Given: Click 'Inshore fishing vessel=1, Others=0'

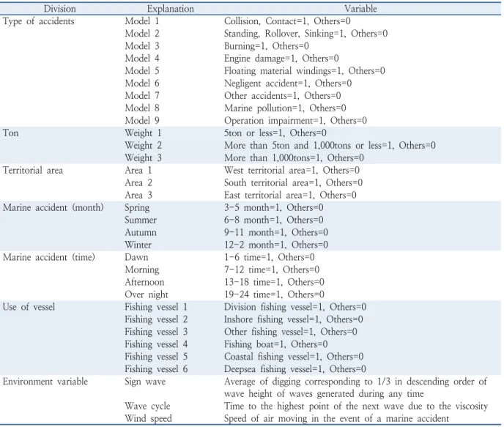Looking at the screenshot, I should [x=294, y=319].
